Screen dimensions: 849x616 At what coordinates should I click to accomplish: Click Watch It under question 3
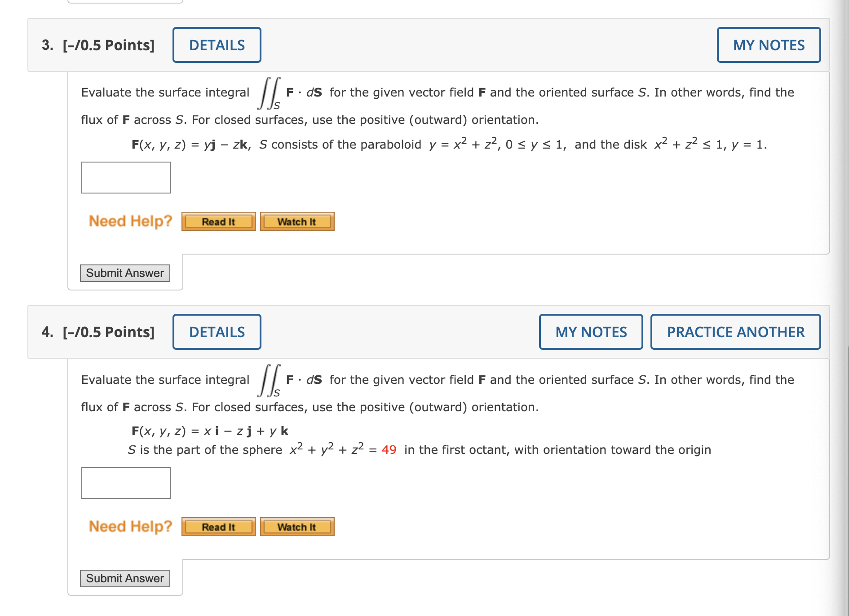click(297, 222)
